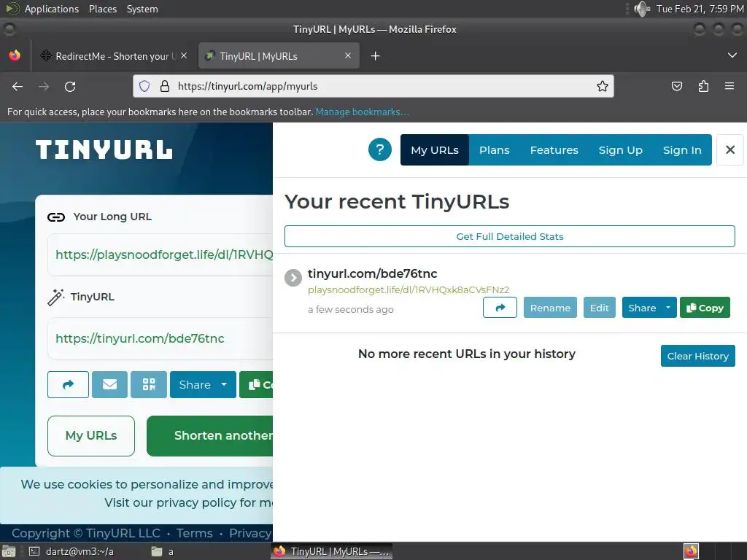This screenshot has height=560, width=747.
Task: Click the Clear History button
Action: (698, 356)
